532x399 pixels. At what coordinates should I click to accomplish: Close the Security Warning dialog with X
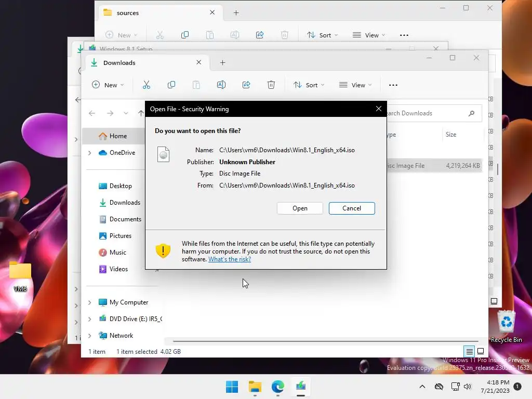click(379, 109)
